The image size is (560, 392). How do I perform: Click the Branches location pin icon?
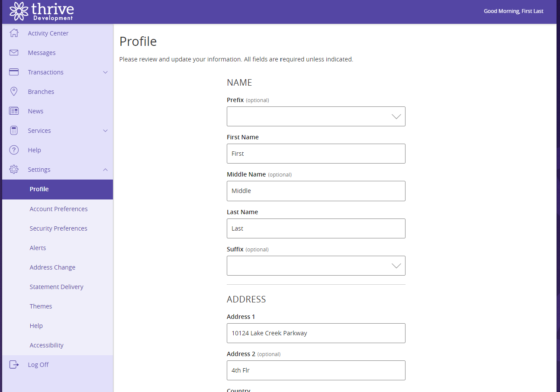(x=14, y=92)
